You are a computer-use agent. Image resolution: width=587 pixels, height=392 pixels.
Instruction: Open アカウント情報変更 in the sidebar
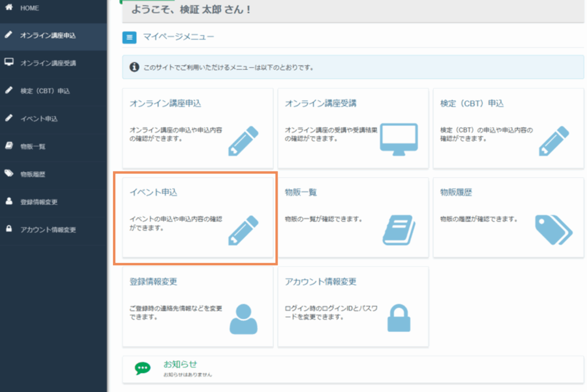click(48, 229)
